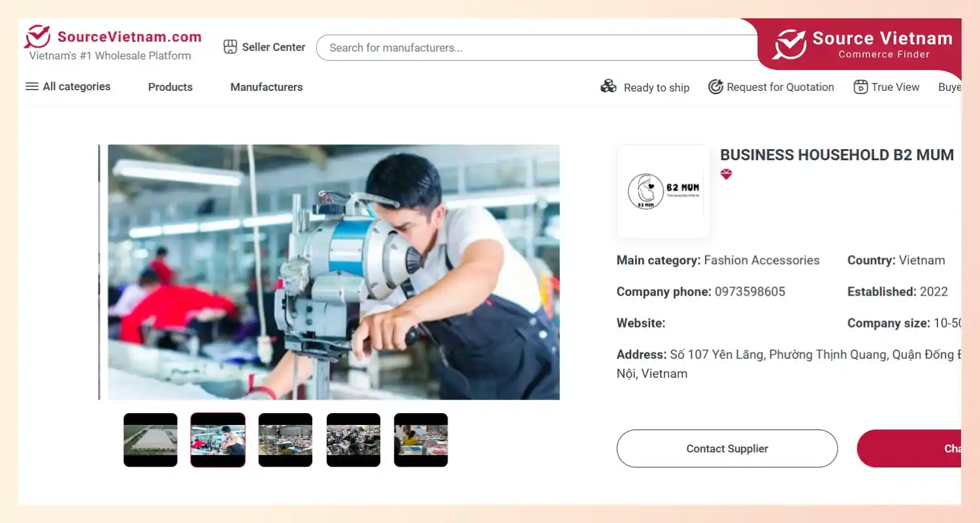Click the Website label
Viewport: 980px width, 523px height.
point(641,323)
